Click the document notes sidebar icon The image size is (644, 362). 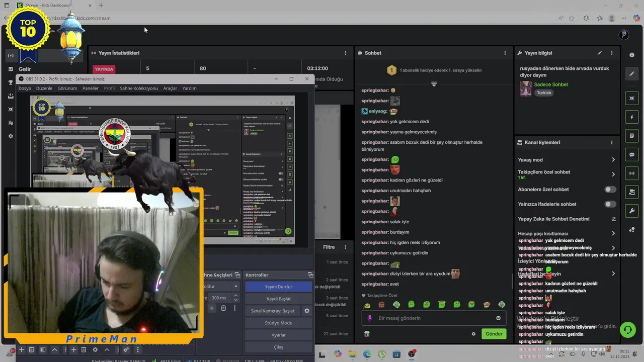(632, 136)
